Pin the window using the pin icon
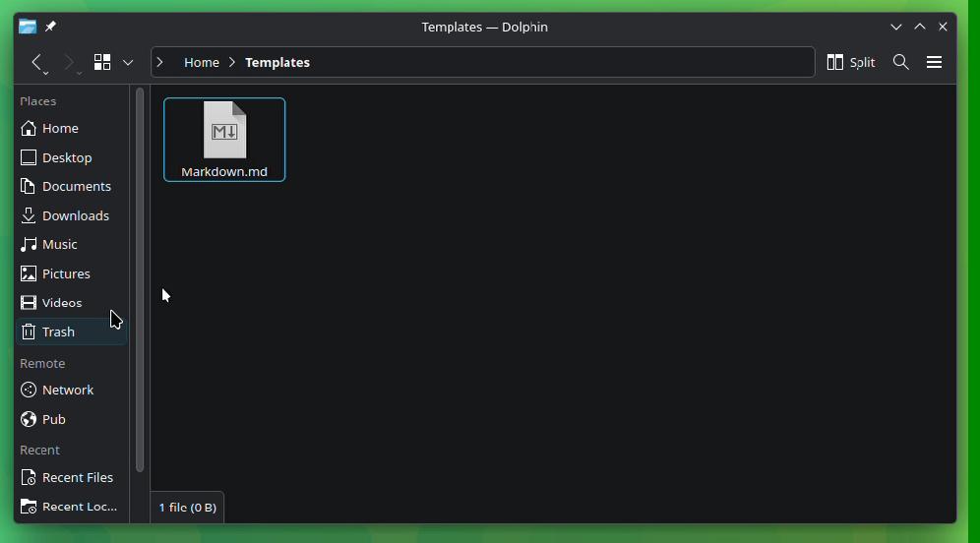Screen dimensions: 980x543 point(50,27)
